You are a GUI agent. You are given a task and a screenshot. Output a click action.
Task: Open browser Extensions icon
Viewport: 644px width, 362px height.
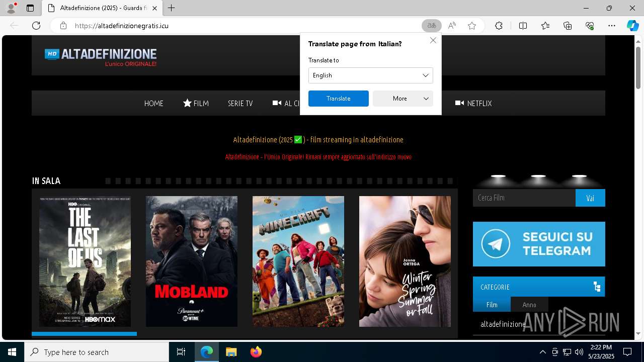499,26
